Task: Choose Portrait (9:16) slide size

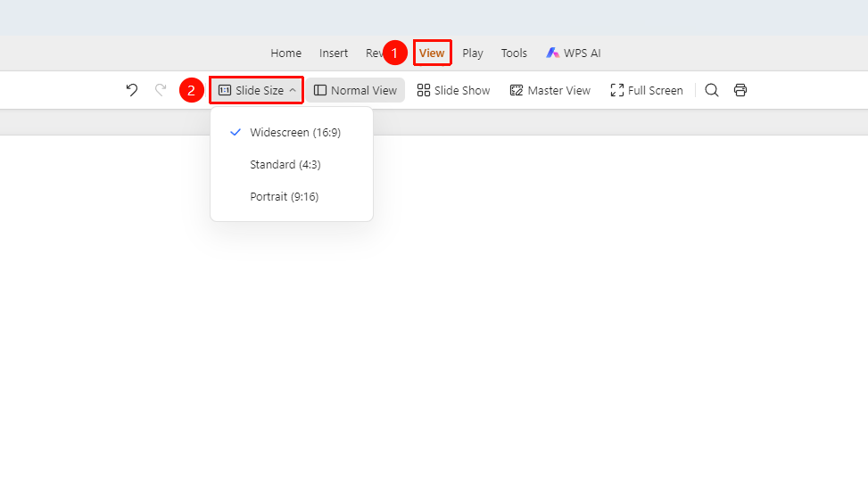Action: coord(292,197)
